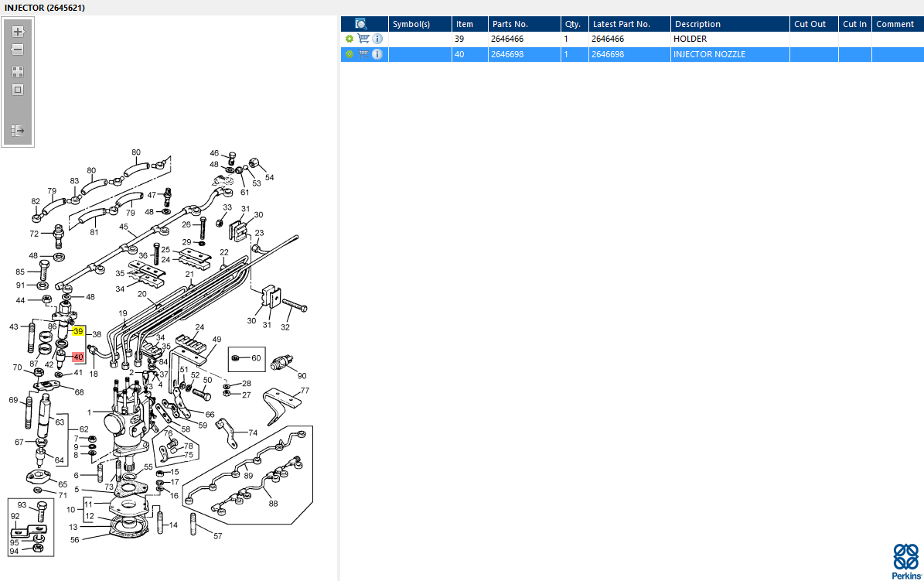Click the Perkins logo
This screenshot has height=581, width=924.
click(905, 561)
